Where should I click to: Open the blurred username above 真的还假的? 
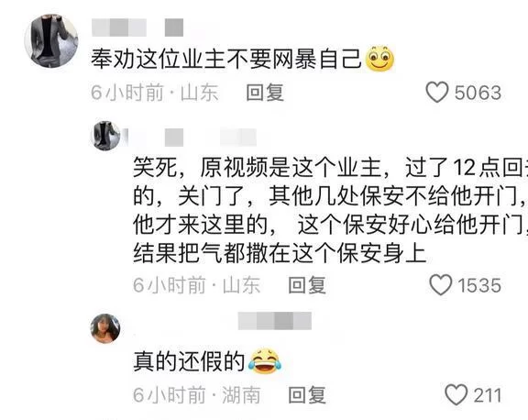point(275,321)
